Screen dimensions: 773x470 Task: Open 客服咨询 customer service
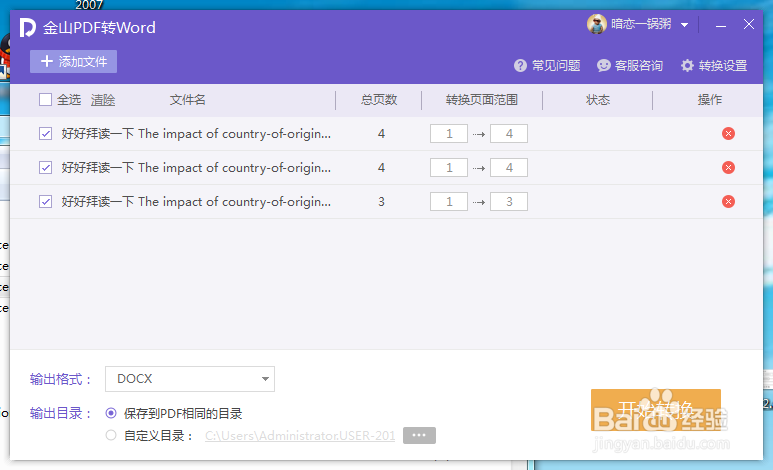click(x=630, y=66)
